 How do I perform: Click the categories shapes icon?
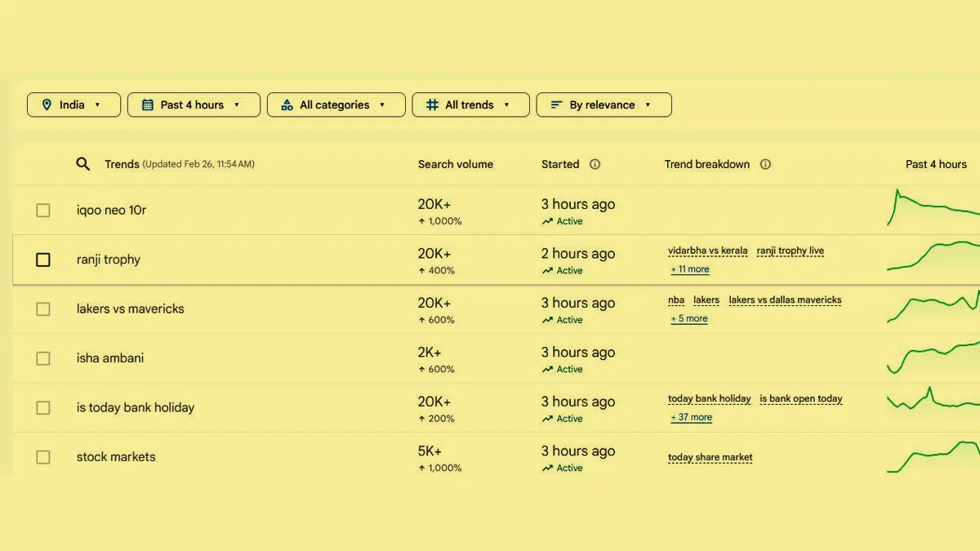[x=287, y=105]
